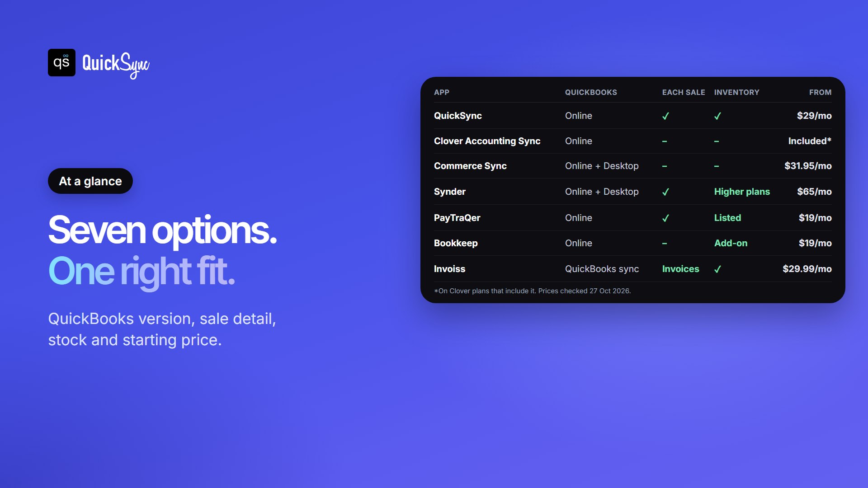Click Clover Accounting Sync's inventory dash
868x488 pixels.
coord(717,141)
